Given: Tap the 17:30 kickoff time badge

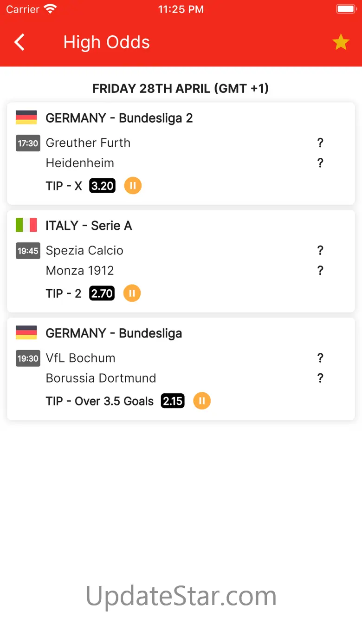Looking at the screenshot, I should click(x=28, y=143).
